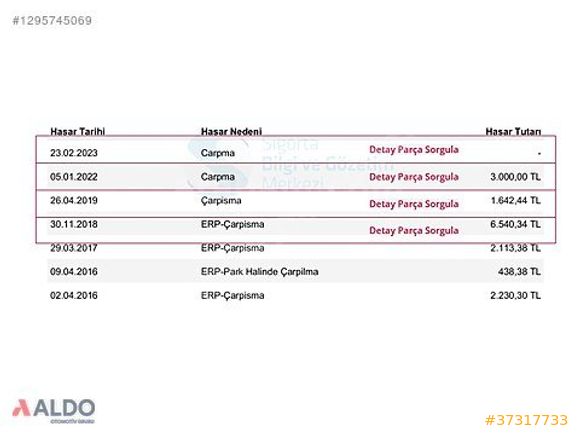
Task: Click the 6.540,34 TL amount
Action: (515, 224)
